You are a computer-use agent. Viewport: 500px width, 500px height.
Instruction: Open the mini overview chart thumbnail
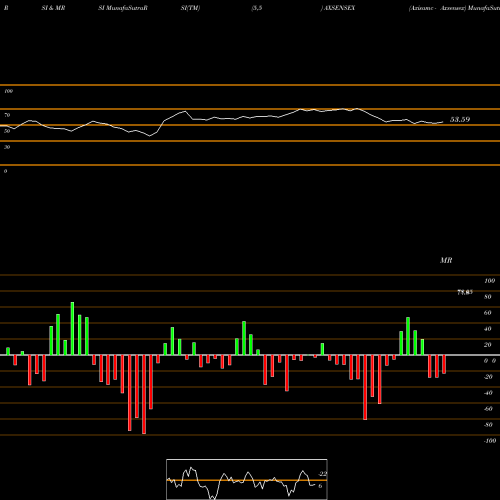pyautogui.click(x=247, y=479)
